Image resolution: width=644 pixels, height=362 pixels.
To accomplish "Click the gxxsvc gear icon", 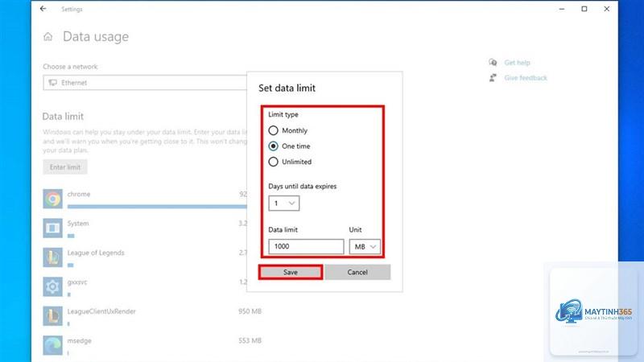I will click(x=52, y=286).
